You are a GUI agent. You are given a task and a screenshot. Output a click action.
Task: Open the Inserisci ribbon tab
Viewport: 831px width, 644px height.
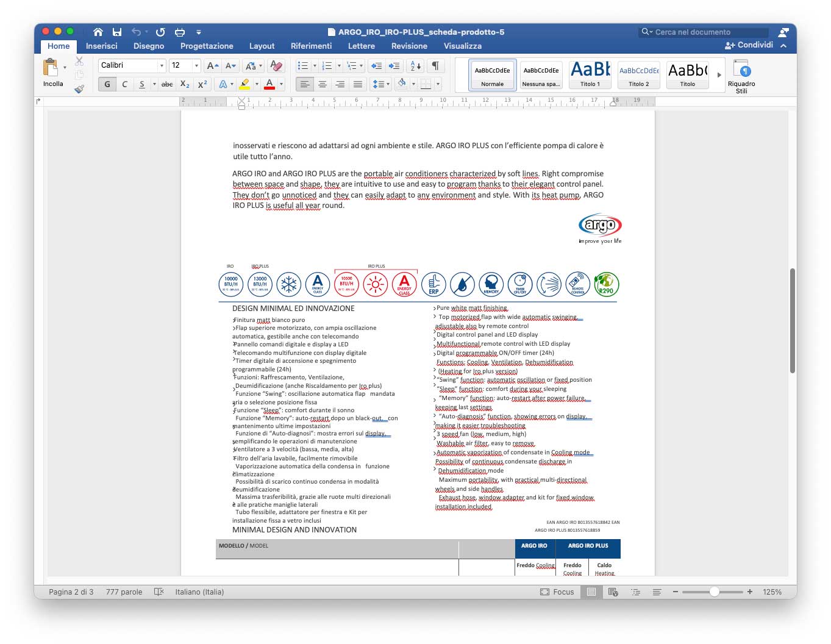point(102,46)
